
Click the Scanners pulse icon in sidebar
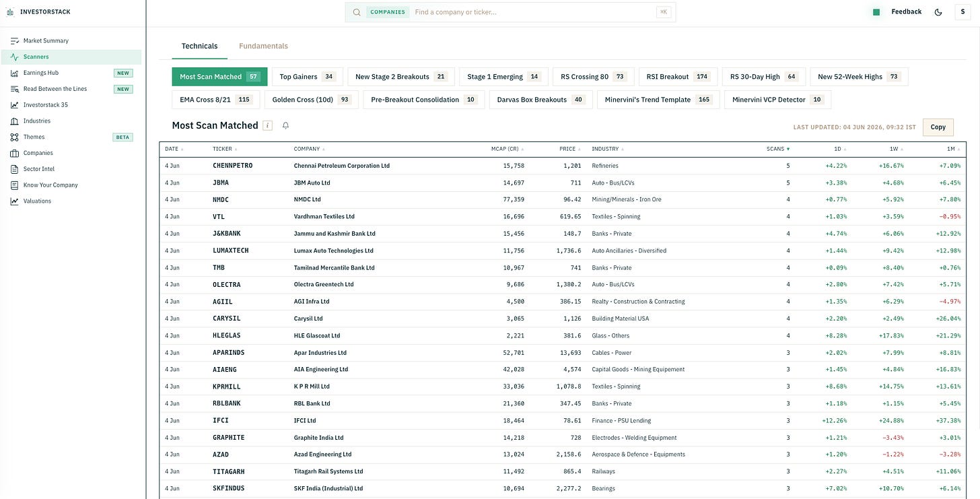tap(15, 57)
